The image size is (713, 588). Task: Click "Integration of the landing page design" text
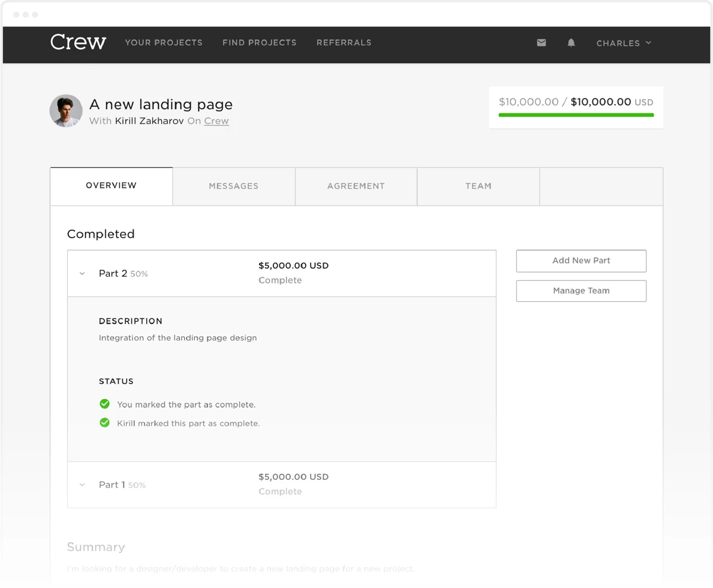(x=178, y=338)
